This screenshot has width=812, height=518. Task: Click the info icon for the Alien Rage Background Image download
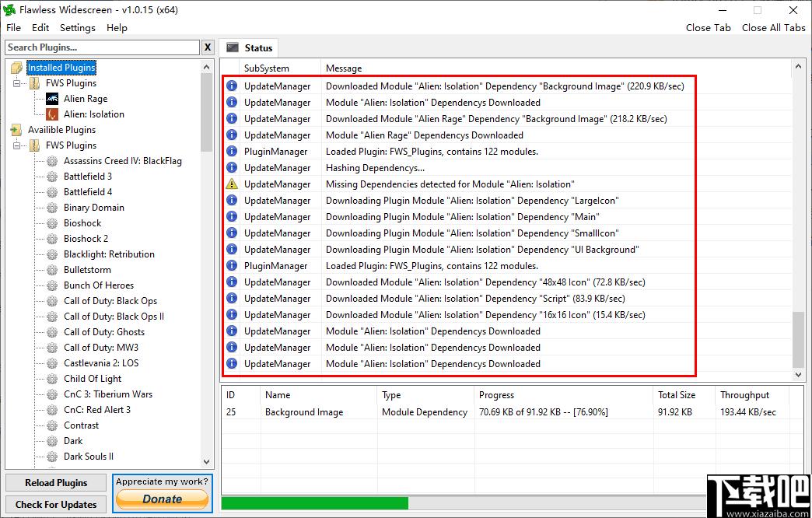[232, 119]
